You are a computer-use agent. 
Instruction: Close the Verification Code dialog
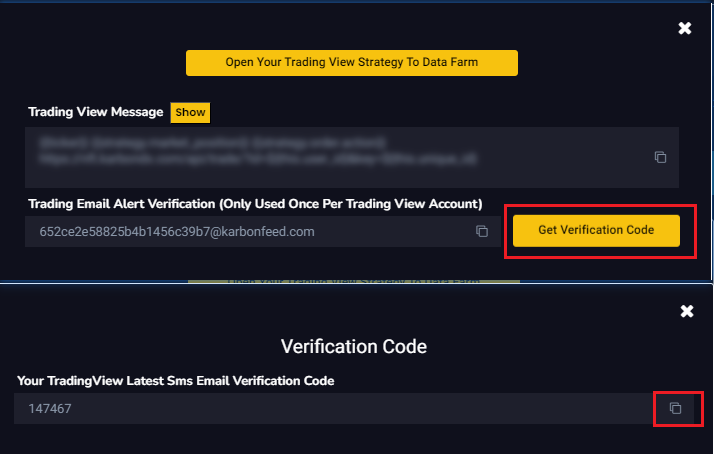pos(687,311)
